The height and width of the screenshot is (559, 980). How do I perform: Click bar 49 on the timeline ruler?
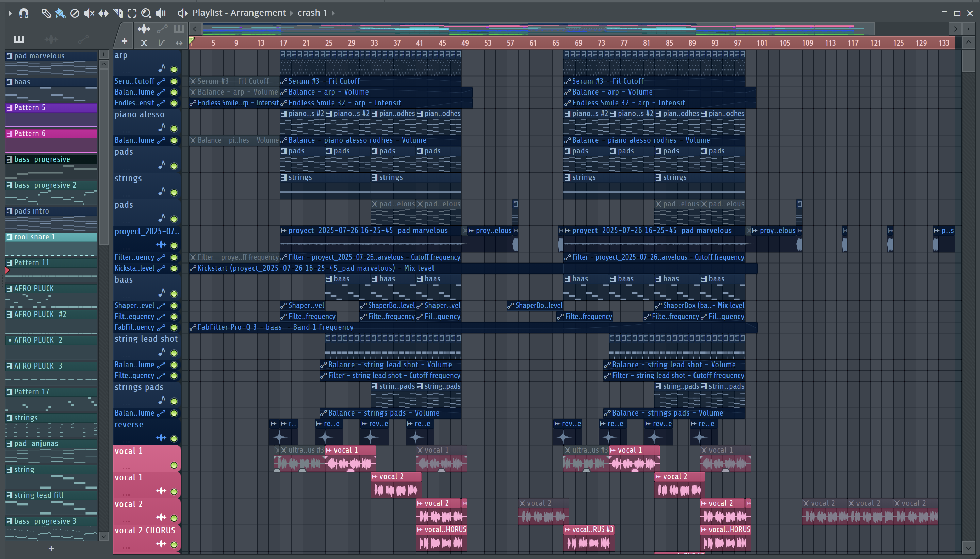(465, 43)
